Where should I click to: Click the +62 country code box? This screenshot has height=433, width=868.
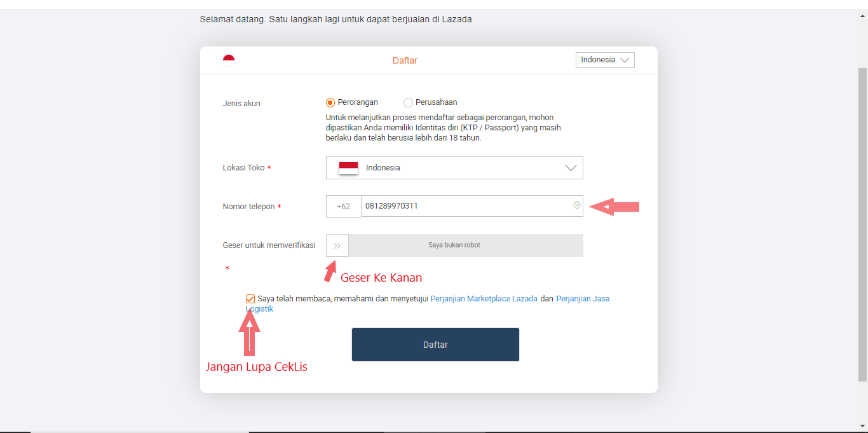(343, 206)
